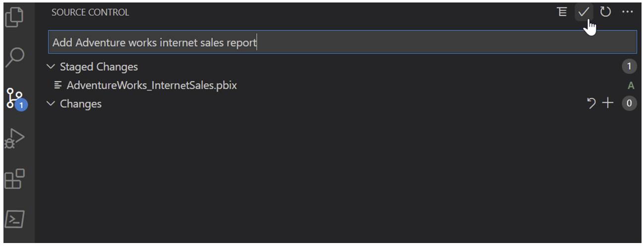Collapse the Changes section chevron
644x246 pixels.
[50, 103]
